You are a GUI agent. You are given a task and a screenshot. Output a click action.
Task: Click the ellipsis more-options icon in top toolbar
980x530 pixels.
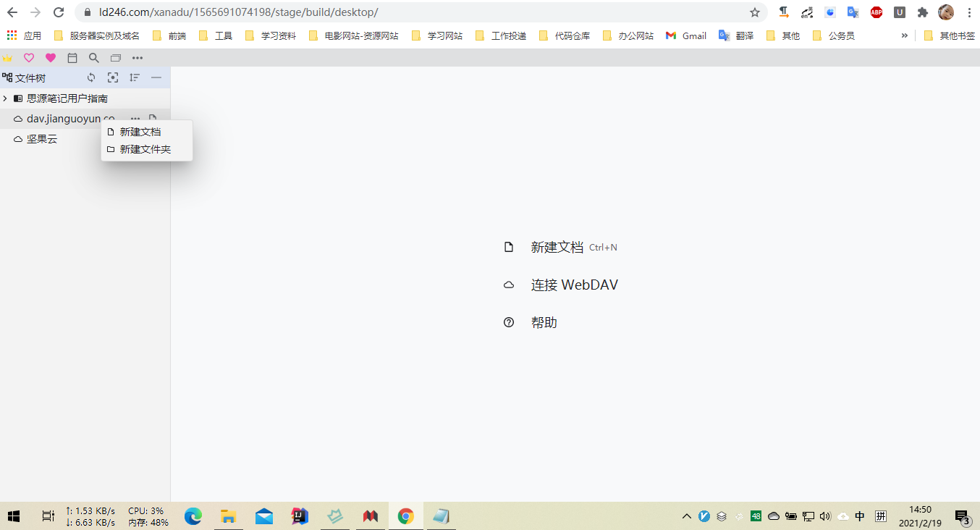(x=137, y=58)
